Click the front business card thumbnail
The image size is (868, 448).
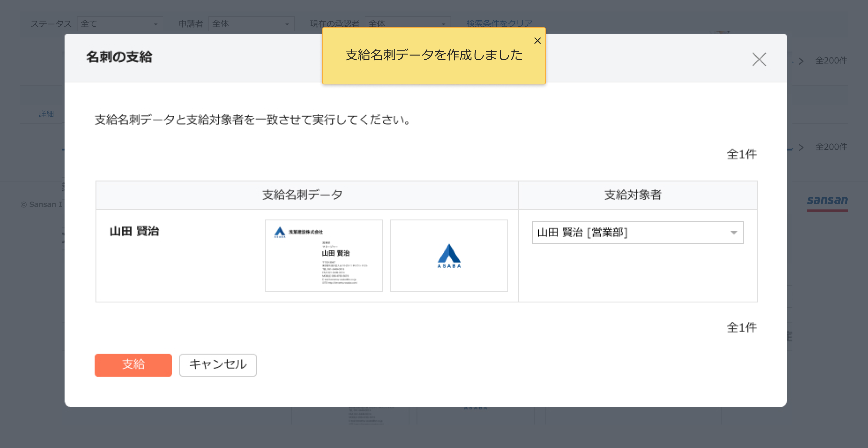323,255
